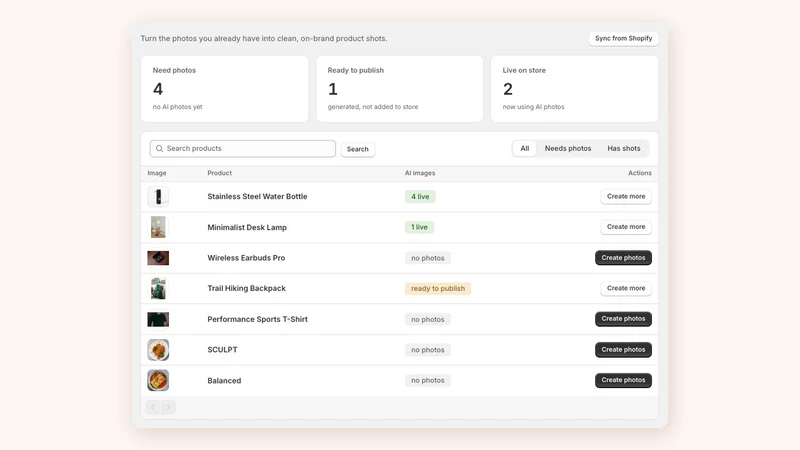
Task: Click the 1 live badge
Action: (x=419, y=227)
